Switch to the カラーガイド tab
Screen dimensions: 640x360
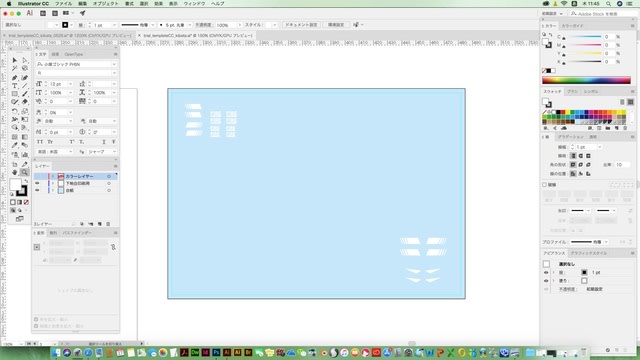pyautogui.click(x=573, y=26)
